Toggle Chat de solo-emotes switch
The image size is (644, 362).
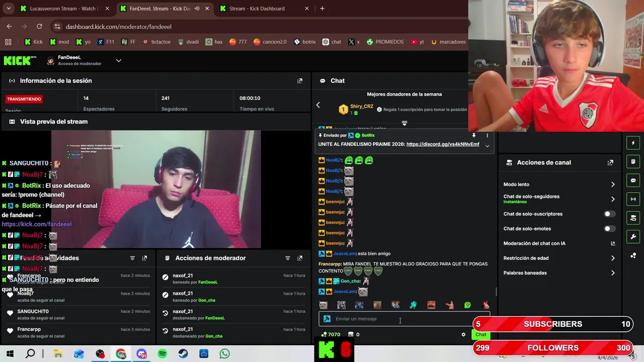click(609, 229)
